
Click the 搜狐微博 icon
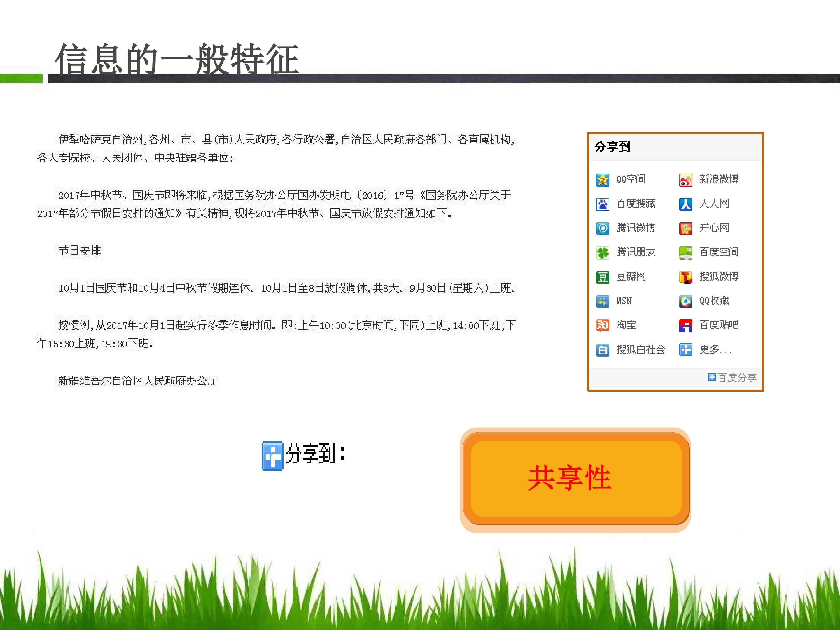point(685,277)
